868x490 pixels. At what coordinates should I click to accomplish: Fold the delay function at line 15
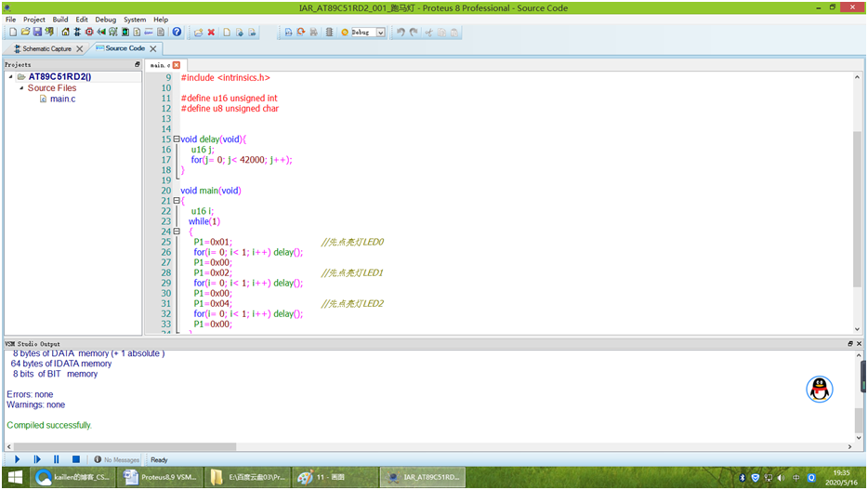point(176,139)
